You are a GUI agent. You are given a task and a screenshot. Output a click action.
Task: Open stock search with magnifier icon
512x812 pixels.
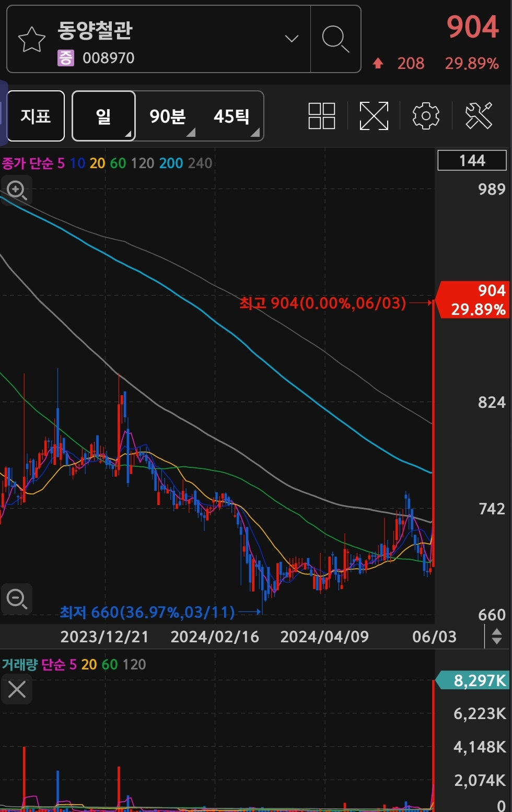pyautogui.click(x=335, y=39)
